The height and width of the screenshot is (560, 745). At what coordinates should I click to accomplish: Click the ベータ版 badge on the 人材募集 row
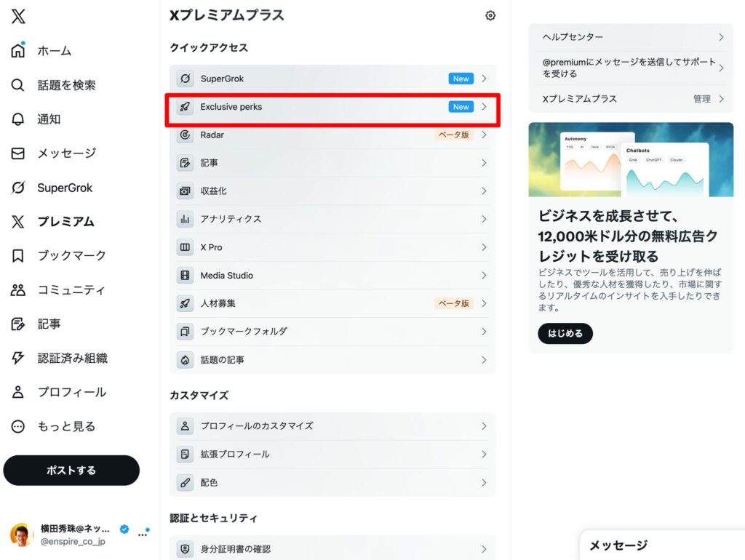pyautogui.click(x=454, y=303)
